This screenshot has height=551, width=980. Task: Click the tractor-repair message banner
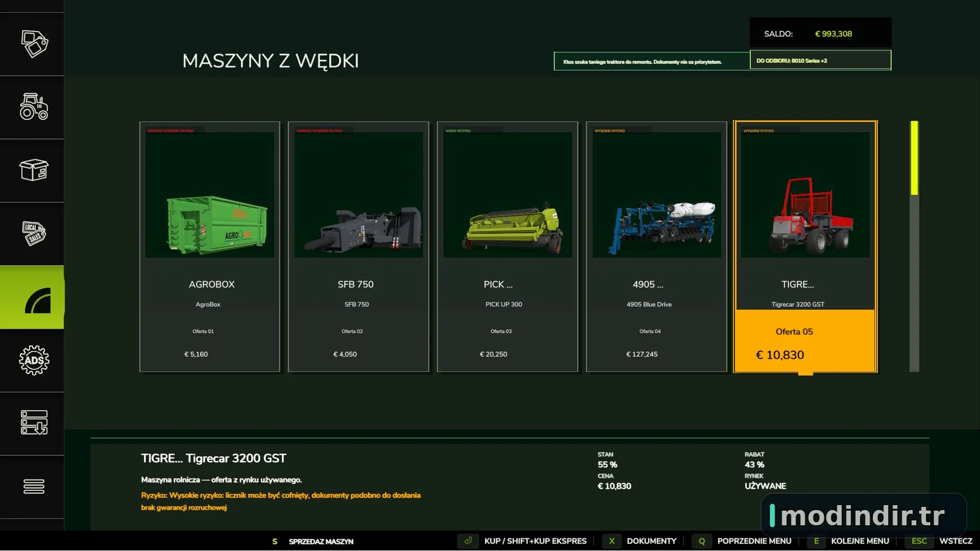click(652, 61)
